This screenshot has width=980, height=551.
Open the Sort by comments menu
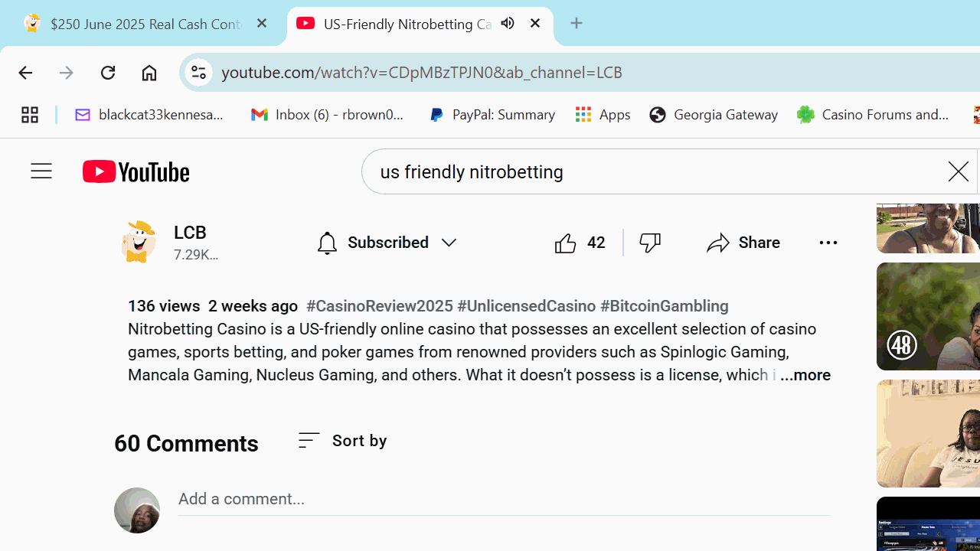342,441
